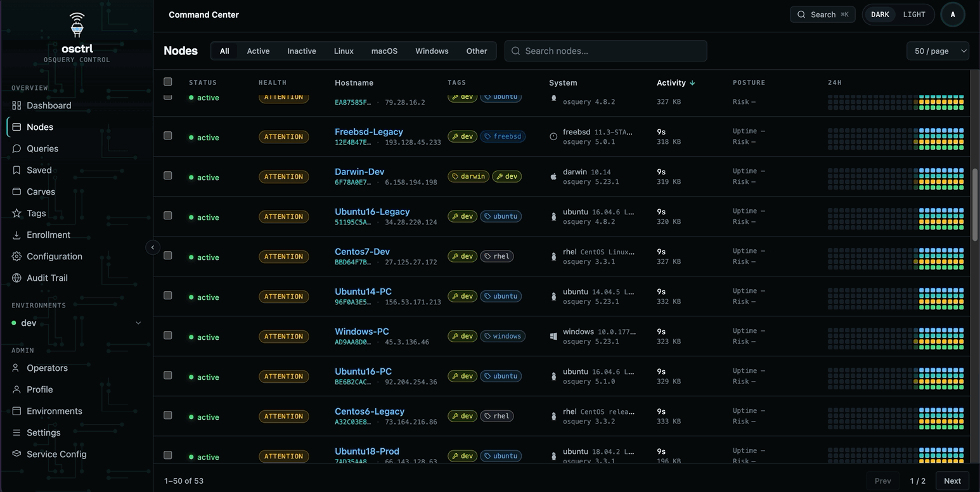Click the osctrl logo icon
The width and height of the screenshot is (980, 492).
coord(77,25)
